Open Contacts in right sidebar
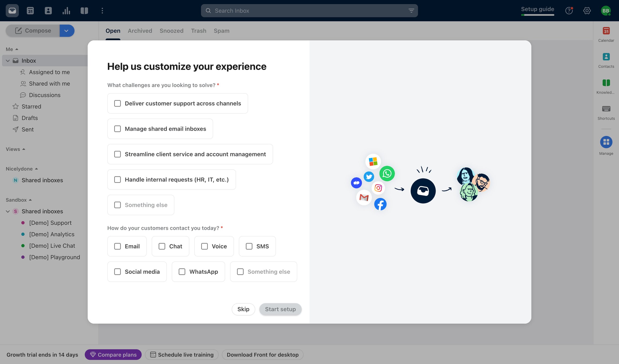This screenshot has width=619, height=364. (x=606, y=60)
